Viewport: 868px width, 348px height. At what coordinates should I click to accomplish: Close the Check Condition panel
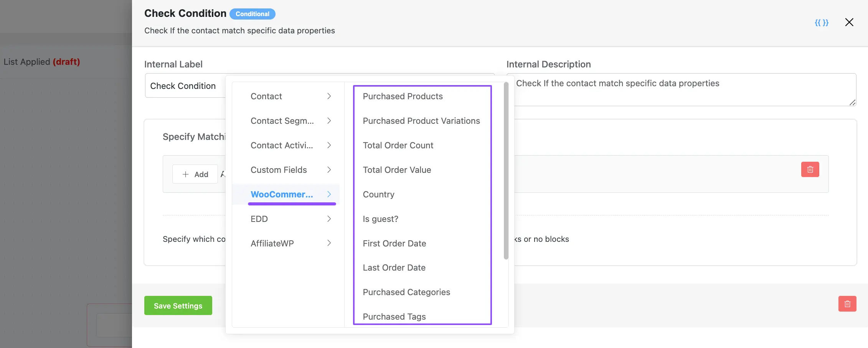click(849, 22)
